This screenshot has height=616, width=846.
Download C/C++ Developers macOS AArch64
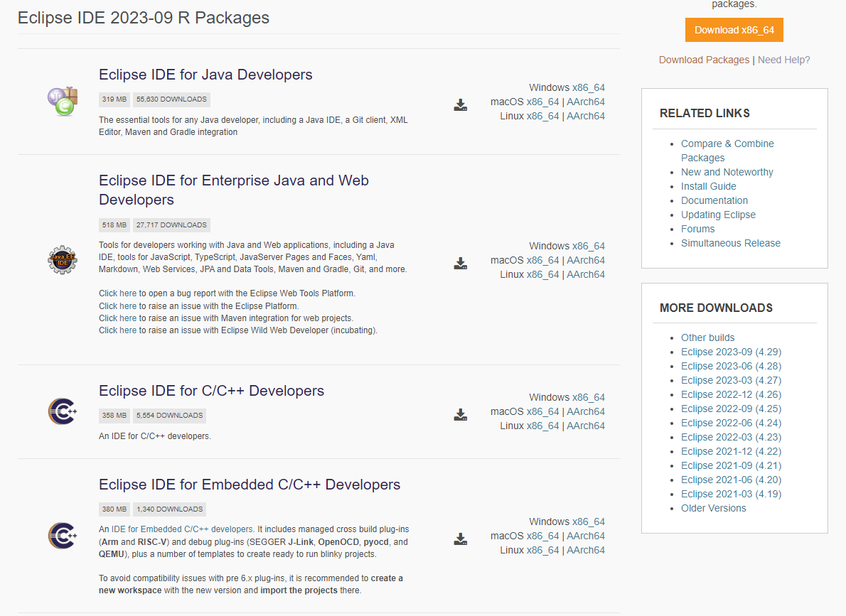(x=585, y=411)
